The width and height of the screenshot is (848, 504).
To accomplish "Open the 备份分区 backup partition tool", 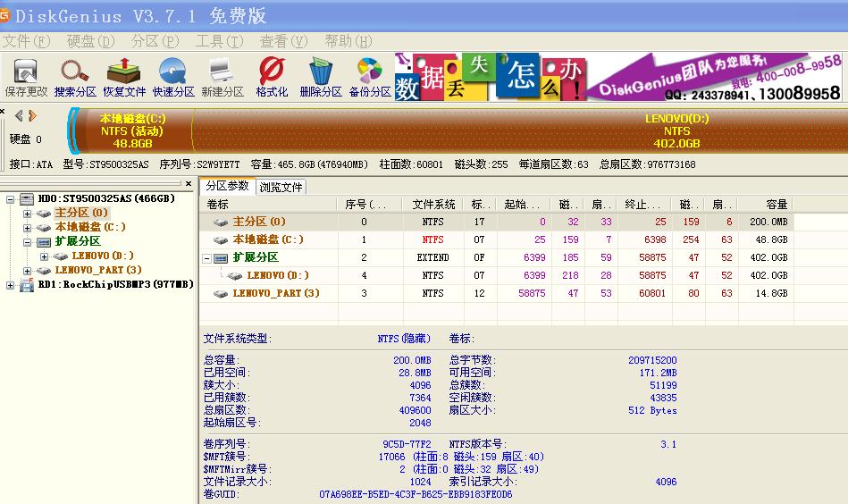I will [370, 78].
